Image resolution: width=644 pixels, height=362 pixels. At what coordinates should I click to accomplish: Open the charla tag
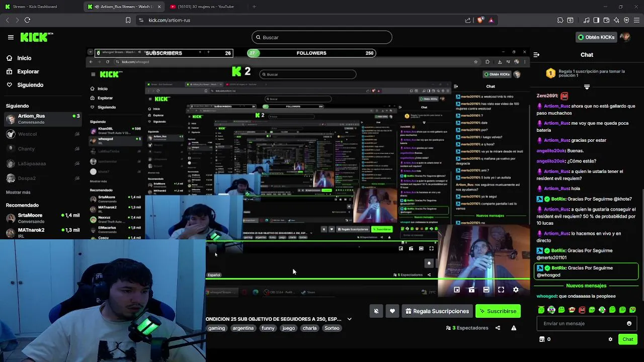pos(309,328)
